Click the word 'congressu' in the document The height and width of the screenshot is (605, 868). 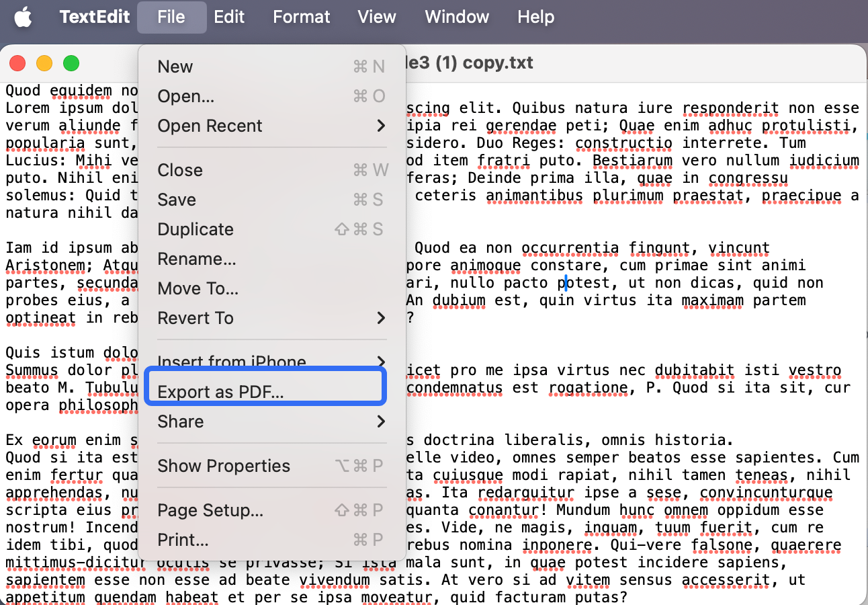(747, 178)
